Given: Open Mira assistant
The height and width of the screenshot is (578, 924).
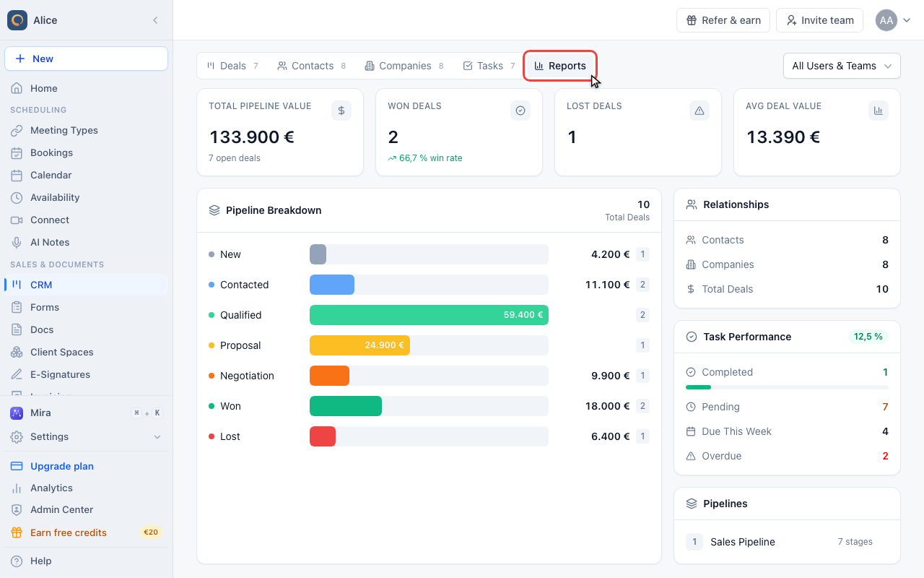Looking at the screenshot, I should pyautogui.click(x=87, y=413).
